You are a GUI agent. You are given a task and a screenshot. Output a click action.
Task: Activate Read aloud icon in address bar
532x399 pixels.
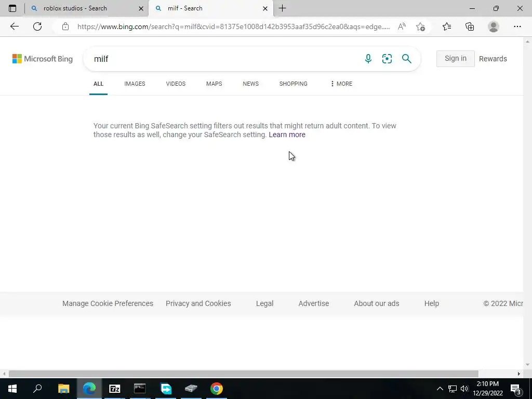[402, 27]
